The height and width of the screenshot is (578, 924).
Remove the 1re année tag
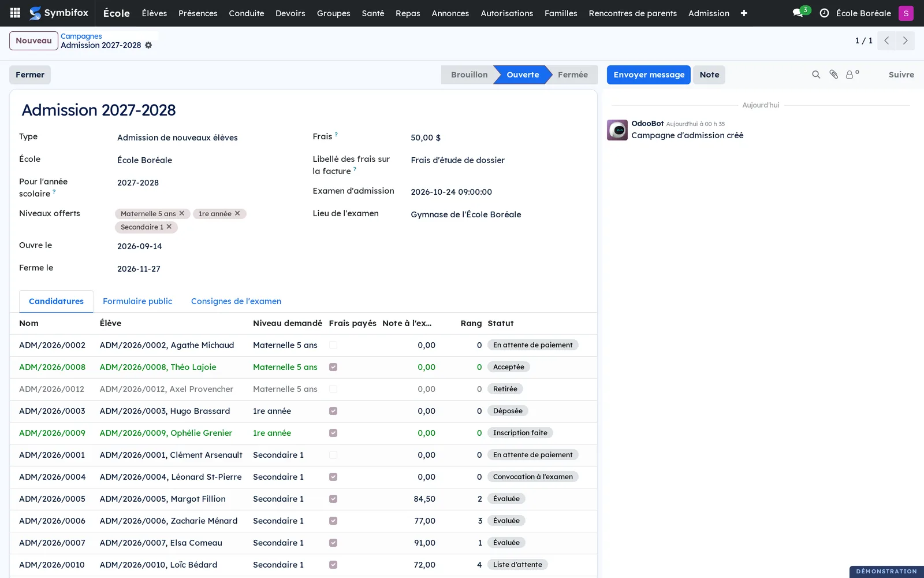click(x=237, y=213)
